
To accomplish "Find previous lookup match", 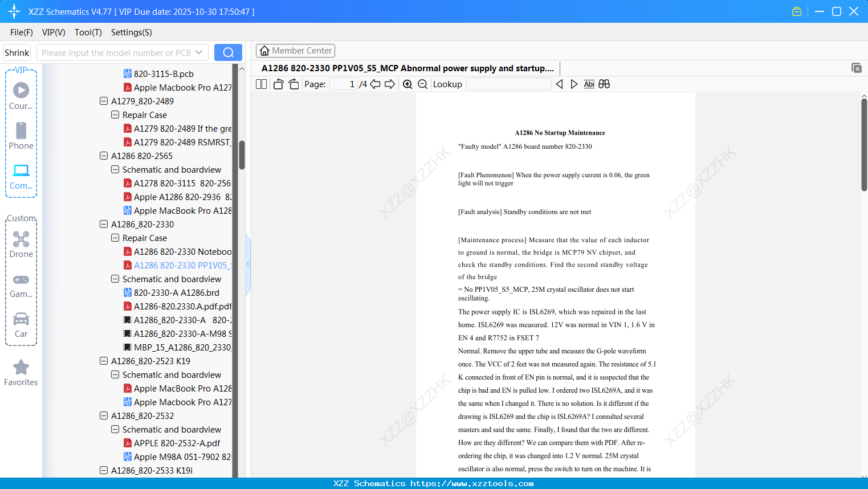I will click(x=559, y=84).
